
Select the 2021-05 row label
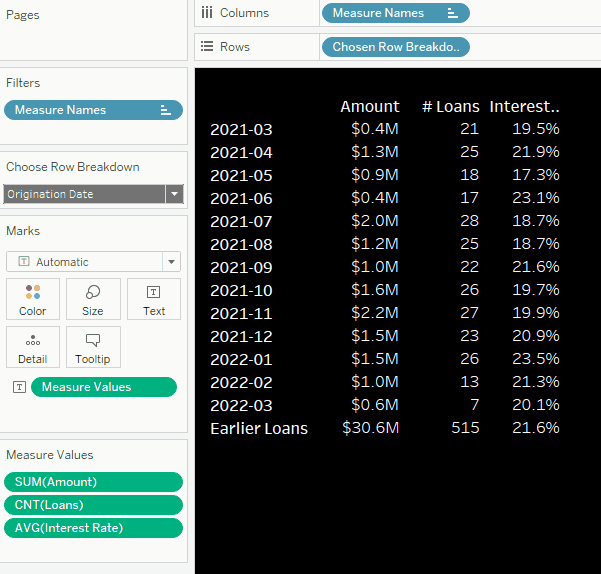click(241, 175)
